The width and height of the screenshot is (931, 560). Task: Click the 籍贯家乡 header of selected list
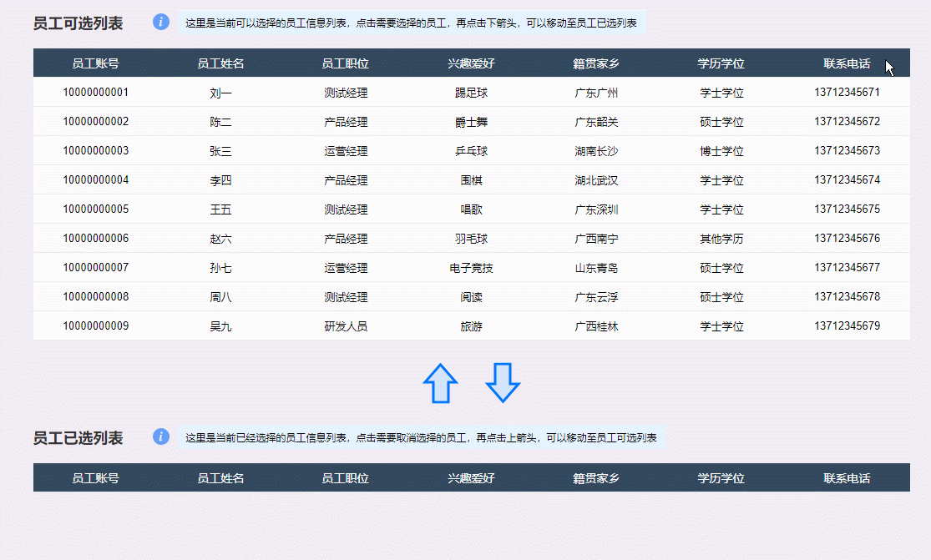pyautogui.click(x=595, y=477)
